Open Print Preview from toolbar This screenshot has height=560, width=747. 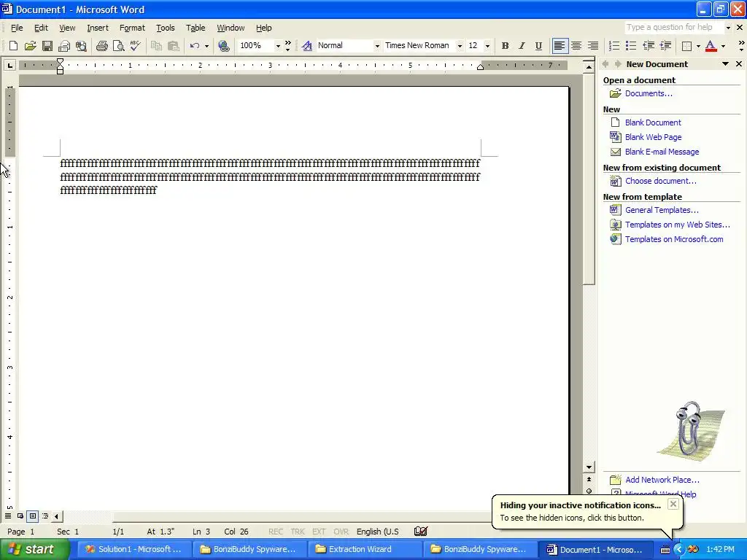[x=119, y=46]
